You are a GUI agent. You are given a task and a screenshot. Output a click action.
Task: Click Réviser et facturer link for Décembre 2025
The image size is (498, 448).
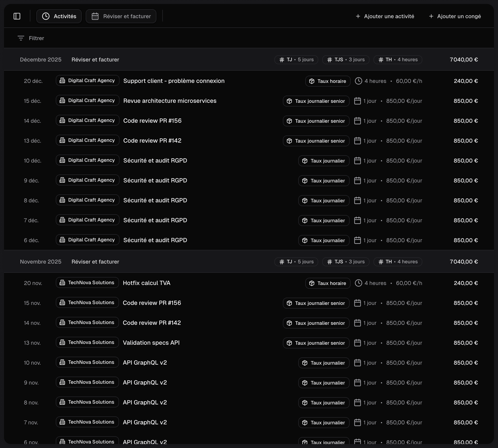point(95,59)
